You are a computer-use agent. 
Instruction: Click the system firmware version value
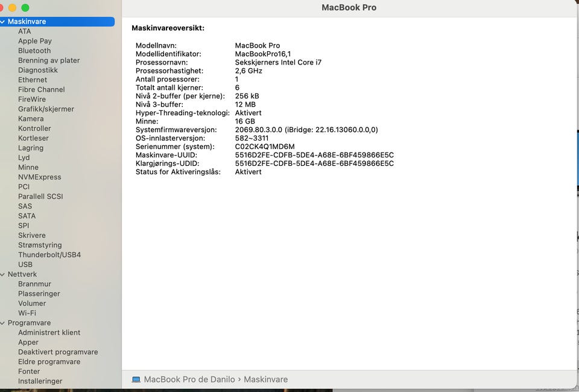click(306, 130)
